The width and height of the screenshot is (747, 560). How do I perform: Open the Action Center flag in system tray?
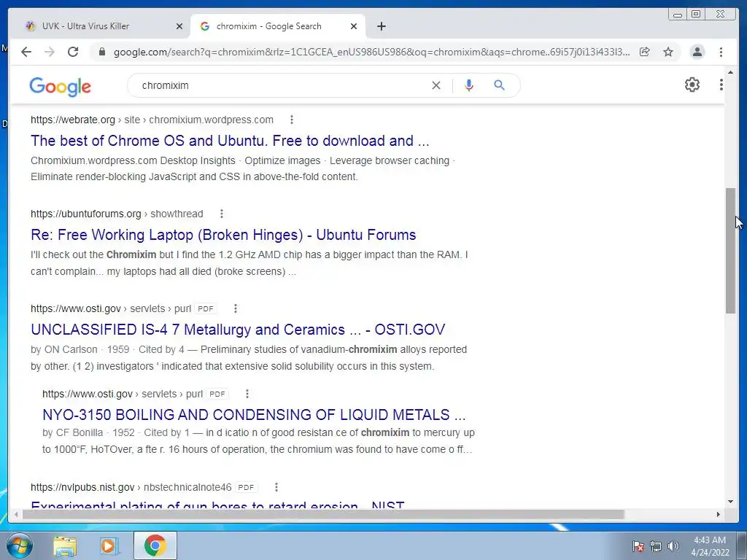(638, 546)
